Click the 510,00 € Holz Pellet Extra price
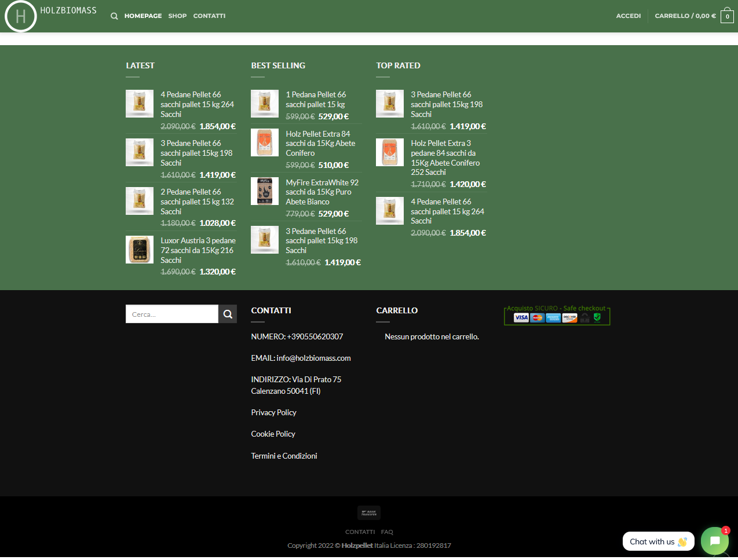Viewport: 738px width, 560px height. tap(333, 165)
